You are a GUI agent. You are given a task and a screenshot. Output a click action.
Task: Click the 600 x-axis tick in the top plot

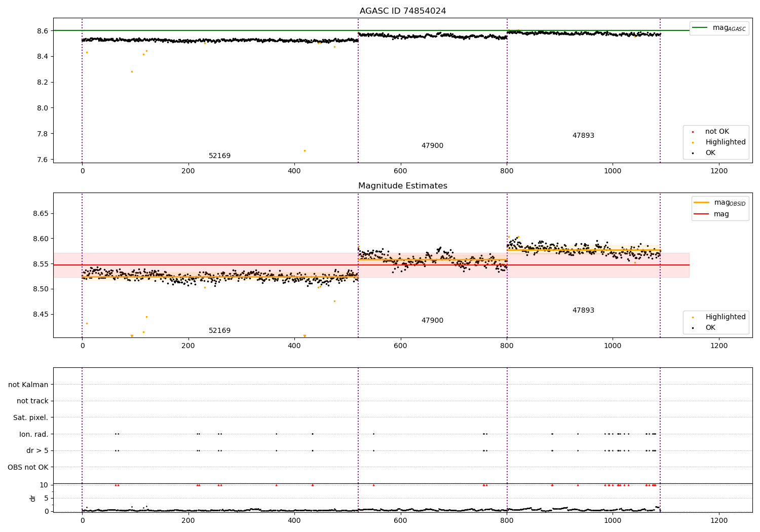[x=400, y=171]
